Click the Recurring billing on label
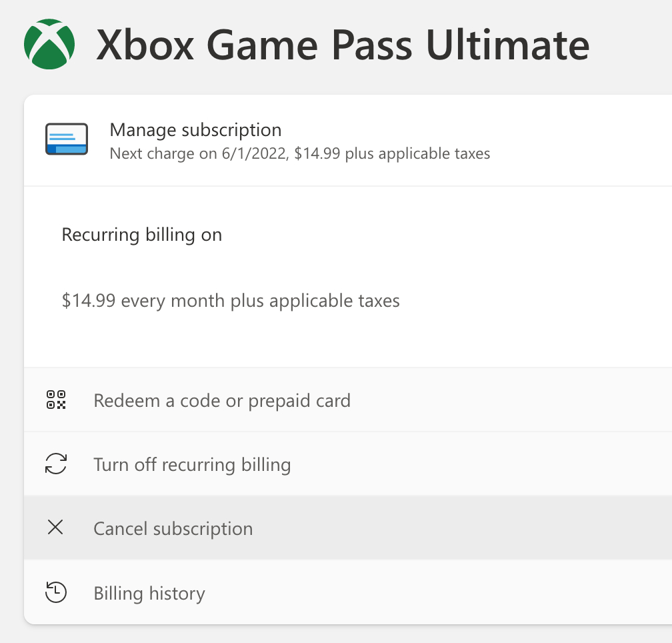The width and height of the screenshot is (672, 643). click(x=141, y=235)
